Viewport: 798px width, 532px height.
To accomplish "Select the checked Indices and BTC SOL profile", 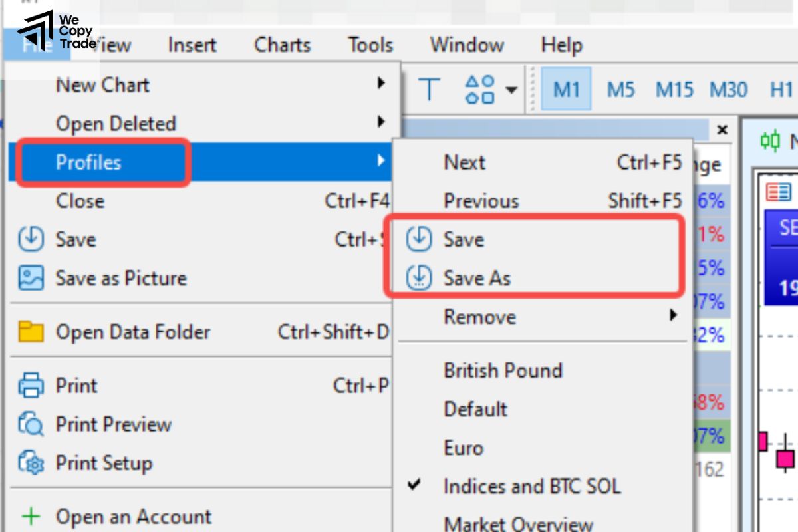I will [532, 486].
